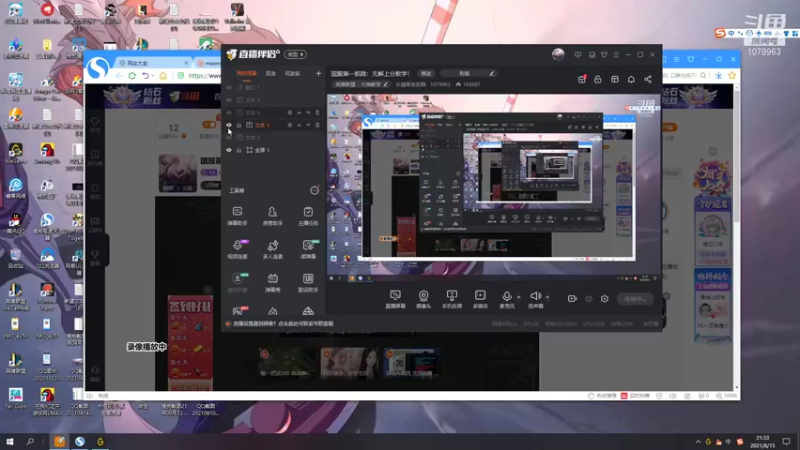
Task: Open the 房管助手 tool
Action: click(272, 216)
